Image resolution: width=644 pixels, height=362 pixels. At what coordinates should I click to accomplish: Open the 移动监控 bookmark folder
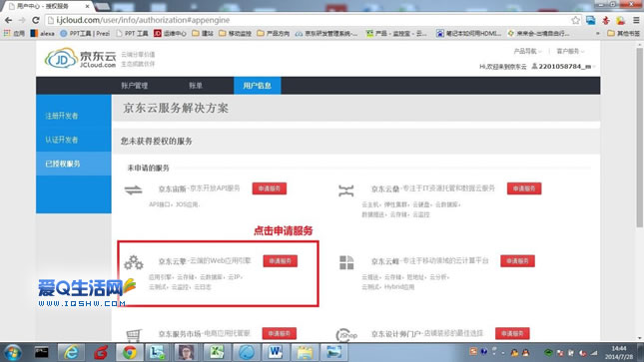tap(235, 33)
